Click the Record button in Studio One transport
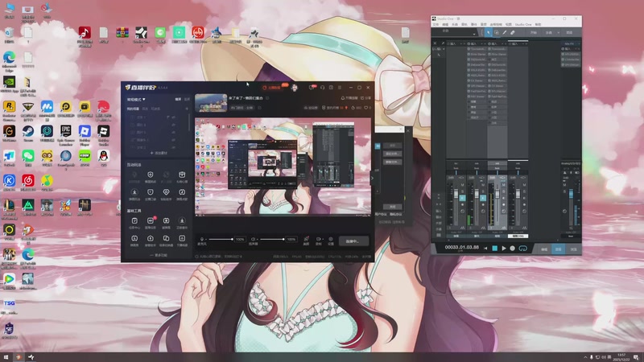The image size is (644, 362). click(512, 249)
